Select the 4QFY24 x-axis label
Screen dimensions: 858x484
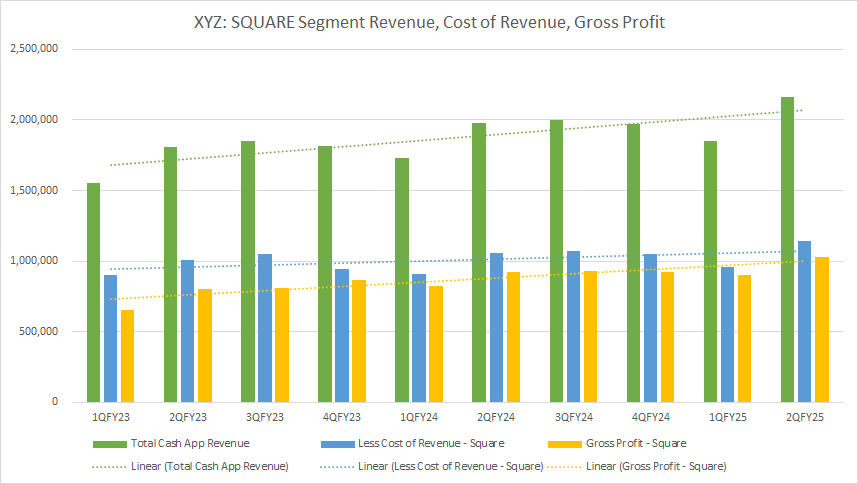[650, 414]
